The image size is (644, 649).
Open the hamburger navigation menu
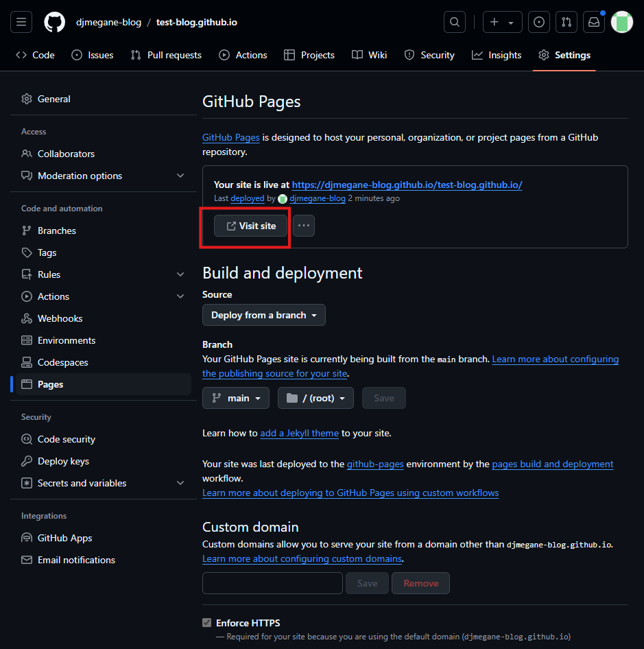(21, 22)
